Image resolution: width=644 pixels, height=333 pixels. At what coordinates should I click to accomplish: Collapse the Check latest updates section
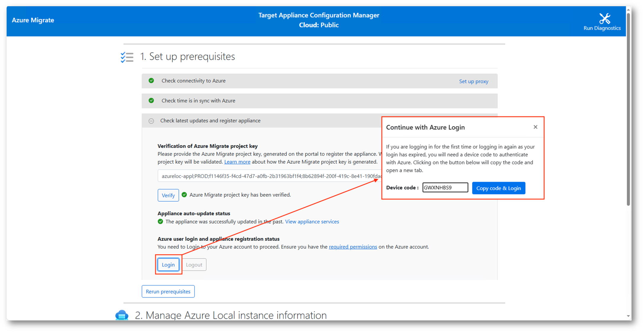[x=151, y=121]
